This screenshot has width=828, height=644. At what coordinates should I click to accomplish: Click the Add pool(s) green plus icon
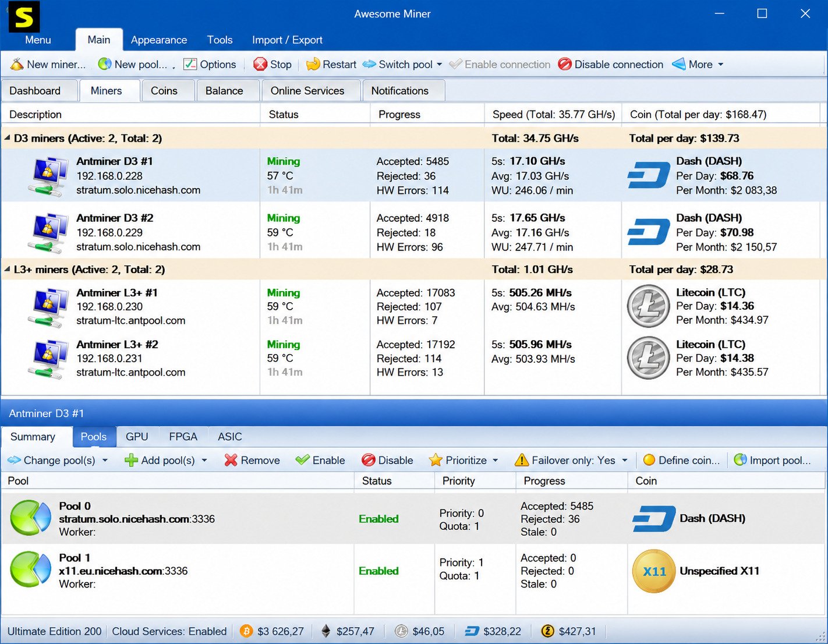click(x=131, y=460)
